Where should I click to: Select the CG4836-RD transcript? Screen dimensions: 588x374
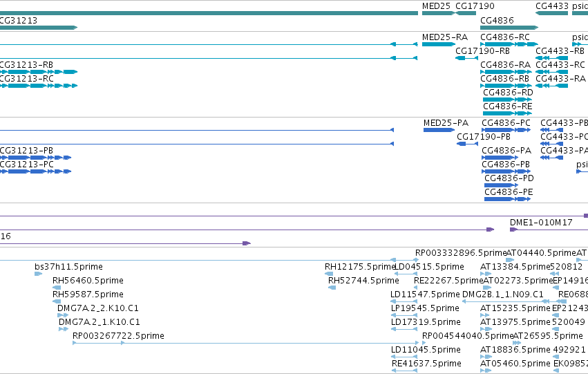point(507,100)
